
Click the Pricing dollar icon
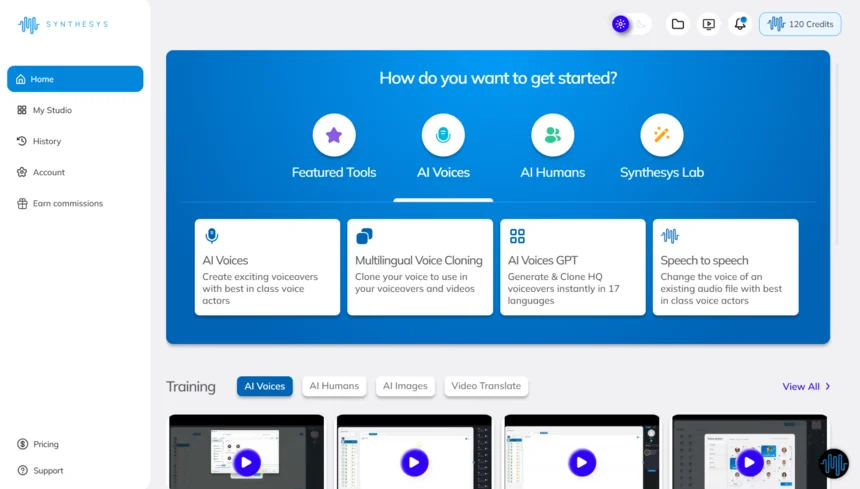(22, 444)
